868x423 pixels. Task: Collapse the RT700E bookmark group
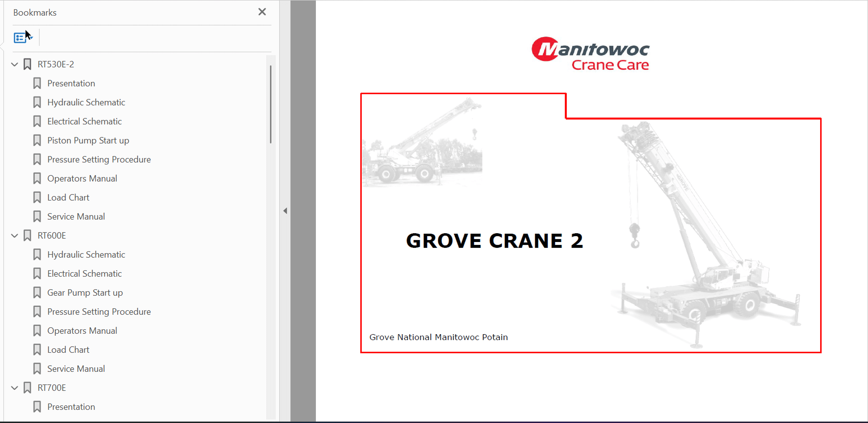coord(15,388)
